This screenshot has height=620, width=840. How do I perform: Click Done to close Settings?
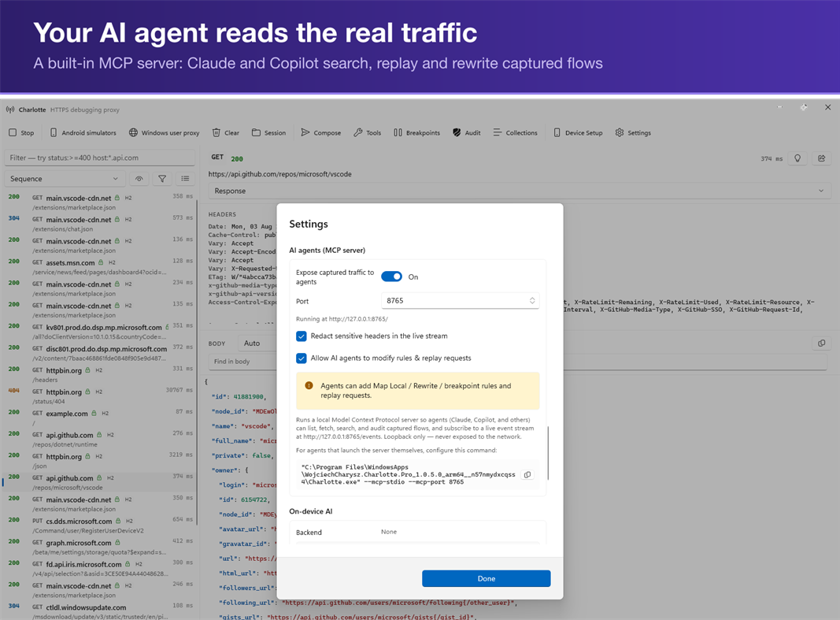[486, 579]
